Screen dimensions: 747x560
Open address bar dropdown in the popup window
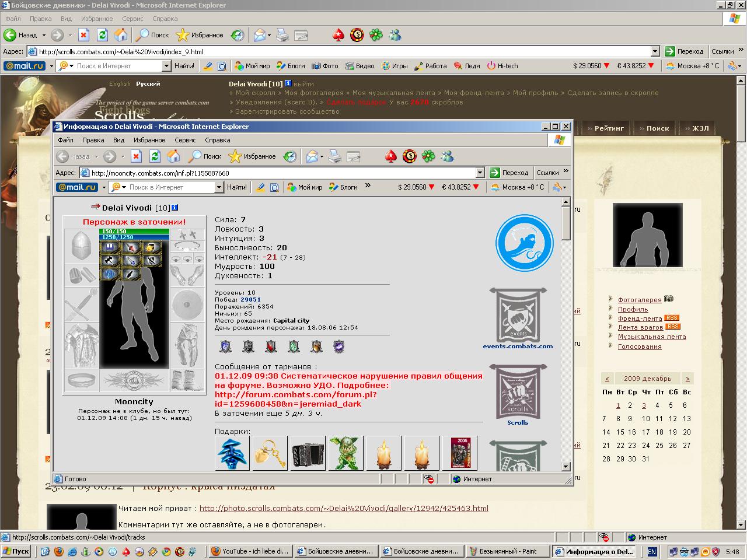(480, 173)
